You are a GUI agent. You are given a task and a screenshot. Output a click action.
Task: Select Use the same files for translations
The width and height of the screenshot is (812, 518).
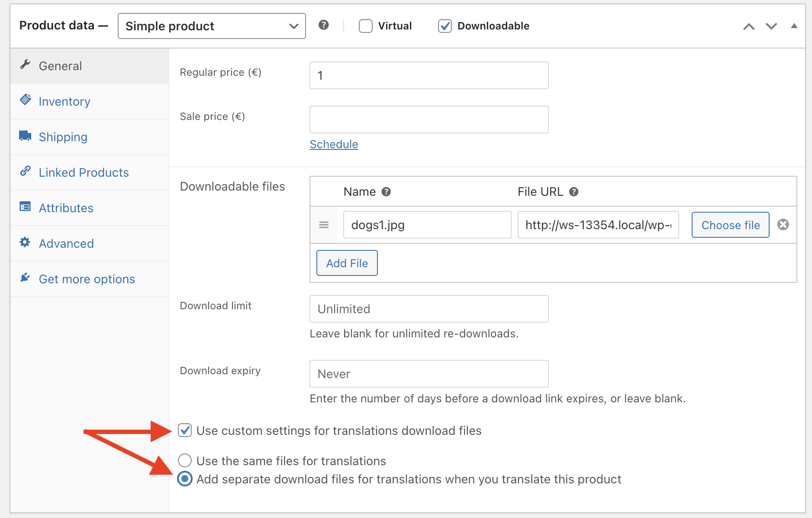point(185,460)
